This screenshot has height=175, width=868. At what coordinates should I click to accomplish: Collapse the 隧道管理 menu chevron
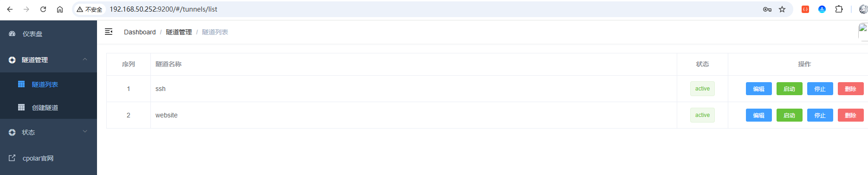point(85,59)
